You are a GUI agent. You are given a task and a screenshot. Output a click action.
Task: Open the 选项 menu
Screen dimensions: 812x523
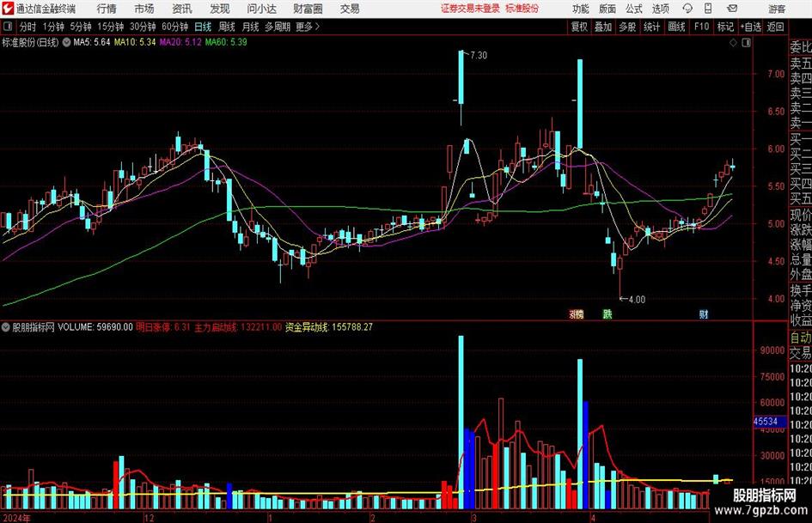[660, 9]
